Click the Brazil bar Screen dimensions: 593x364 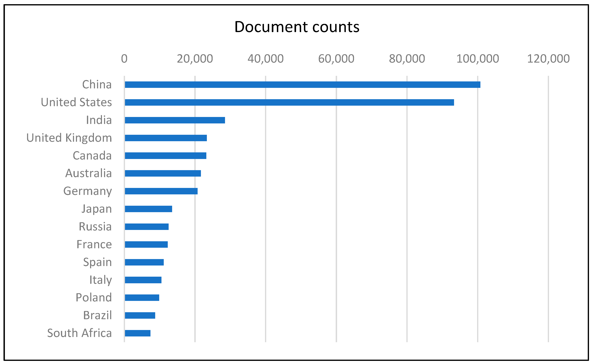tap(140, 315)
